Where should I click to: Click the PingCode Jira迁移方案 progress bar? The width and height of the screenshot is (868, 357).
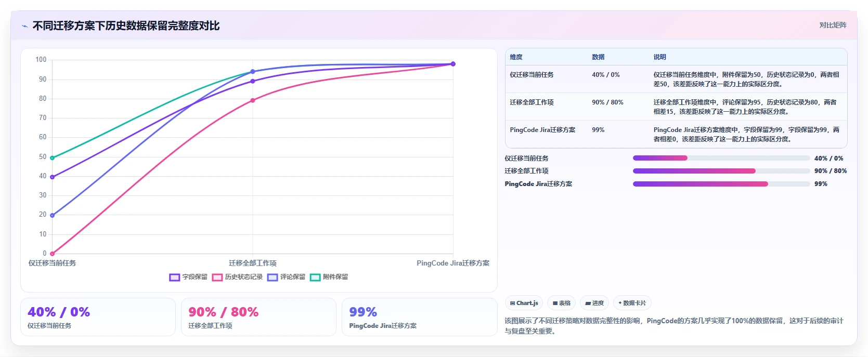tap(721, 184)
